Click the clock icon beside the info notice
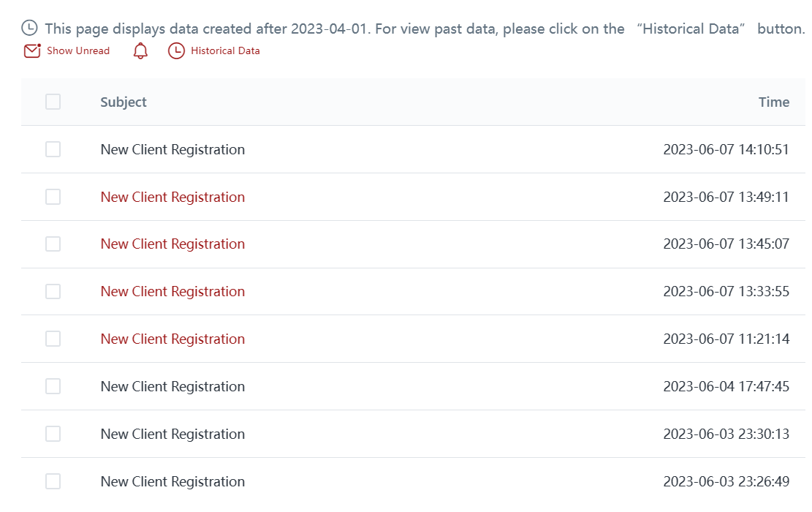Image resolution: width=812 pixels, height=512 pixels. coord(29,29)
